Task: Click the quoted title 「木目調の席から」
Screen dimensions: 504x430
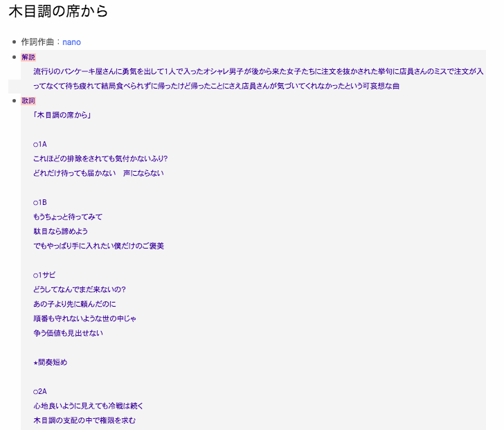Action: pyautogui.click(x=62, y=115)
